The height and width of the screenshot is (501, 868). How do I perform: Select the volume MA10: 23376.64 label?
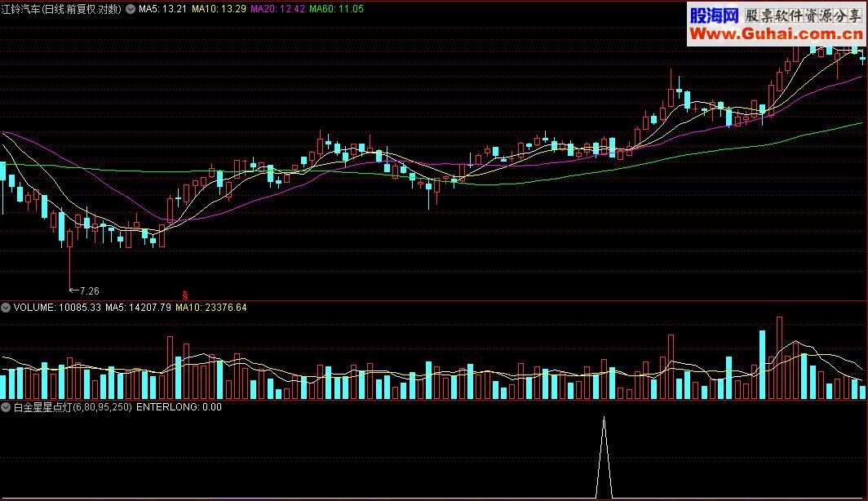click(211, 308)
